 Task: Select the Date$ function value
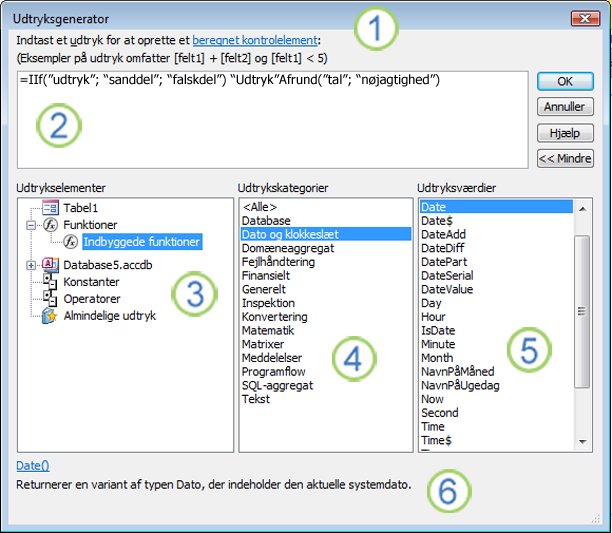[496, 220]
